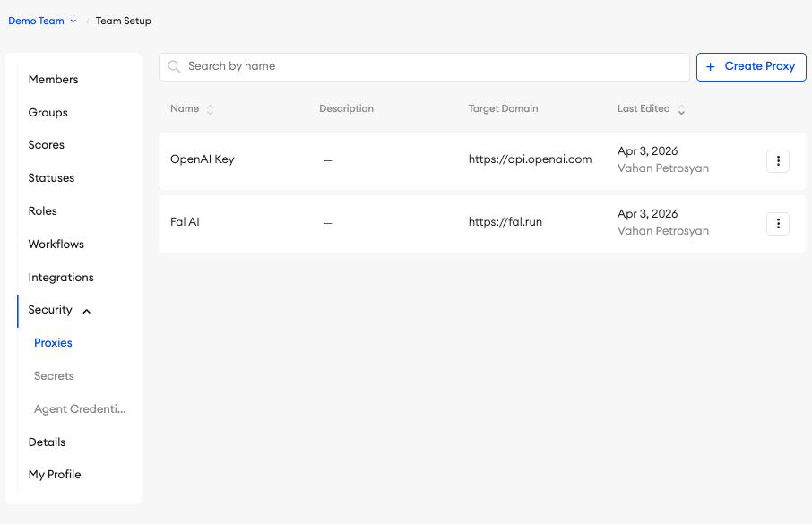Screen dimensions: 812x524
Task: Click the Apr 3, 2026 date for OpenAI Key
Action: [648, 151]
